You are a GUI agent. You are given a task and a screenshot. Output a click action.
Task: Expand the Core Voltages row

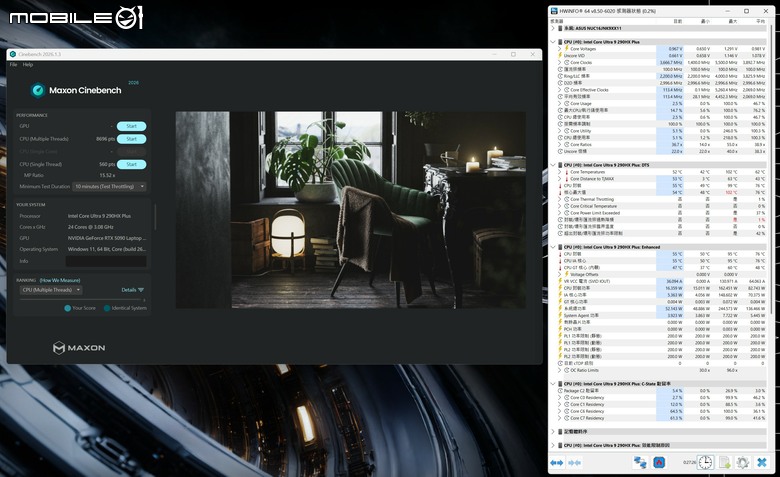pyautogui.click(x=560, y=49)
